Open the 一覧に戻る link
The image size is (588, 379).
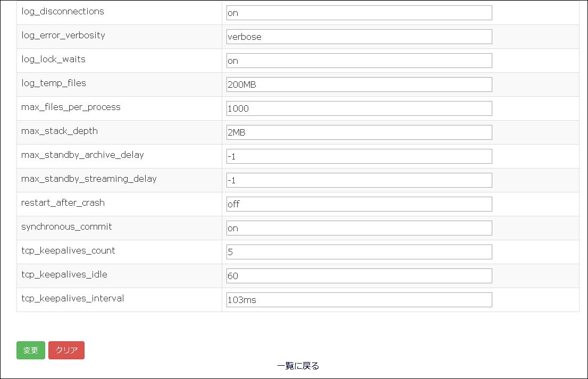click(298, 366)
